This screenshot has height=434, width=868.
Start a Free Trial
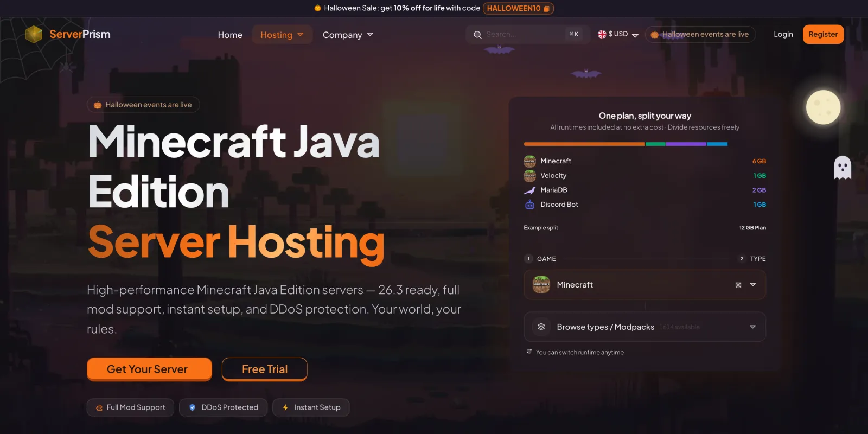pyautogui.click(x=265, y=369)
